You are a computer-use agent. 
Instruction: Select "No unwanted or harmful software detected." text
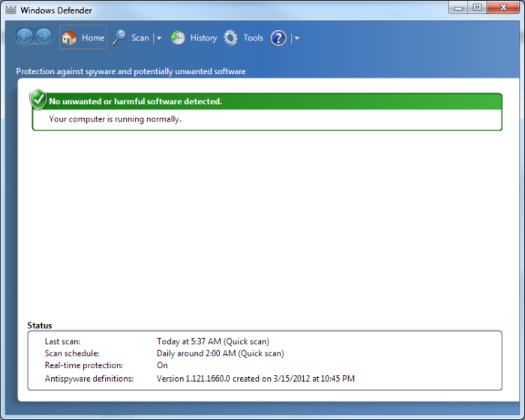(135, 101)
